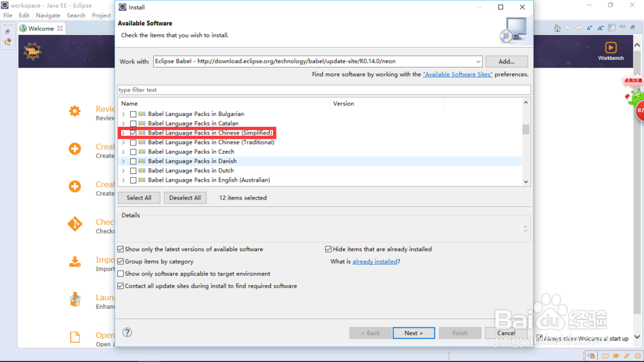644x362 pixels.
Task: Click the Home icon in Welcome toolbar
Action: pyautogui.click(x=558, y=28)
